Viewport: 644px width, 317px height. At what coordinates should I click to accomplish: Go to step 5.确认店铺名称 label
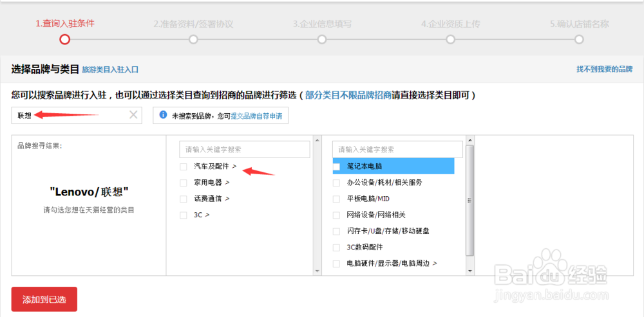click(x=579, y=24)
